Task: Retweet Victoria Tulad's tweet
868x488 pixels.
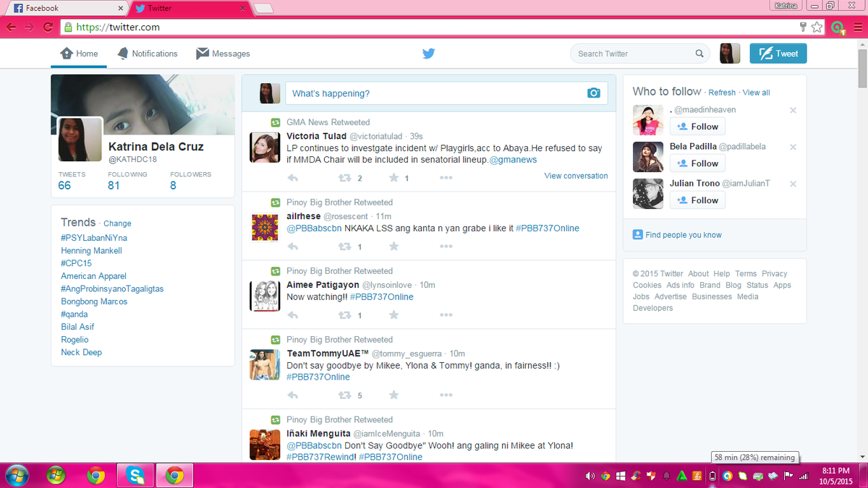Action: (x=345, y=178)
